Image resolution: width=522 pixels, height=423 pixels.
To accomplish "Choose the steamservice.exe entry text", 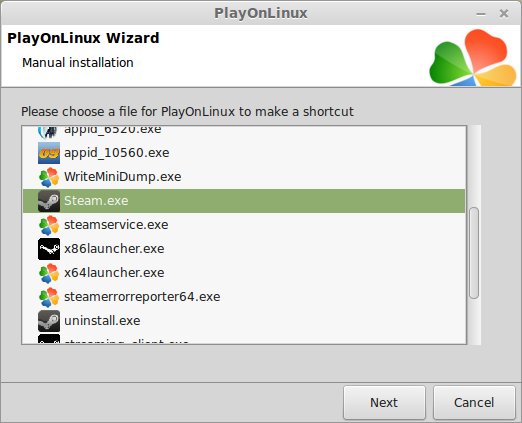I will click(x=116, y=225).
